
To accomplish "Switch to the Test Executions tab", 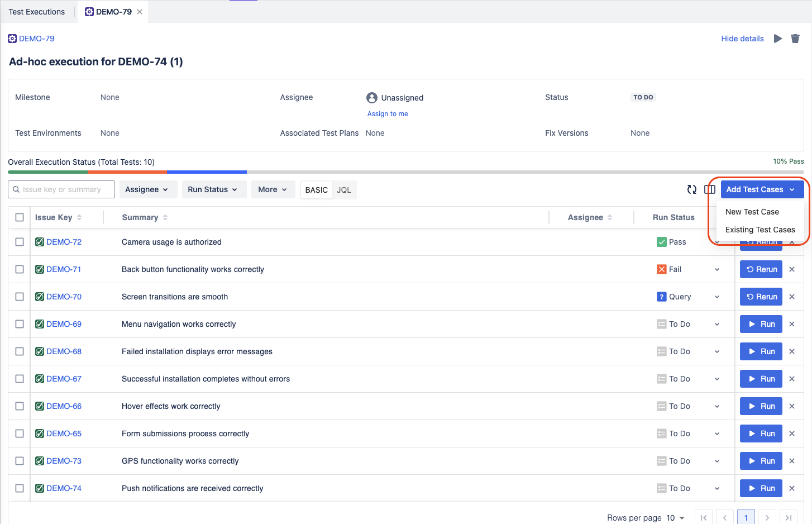I will [x=37, y=12].
